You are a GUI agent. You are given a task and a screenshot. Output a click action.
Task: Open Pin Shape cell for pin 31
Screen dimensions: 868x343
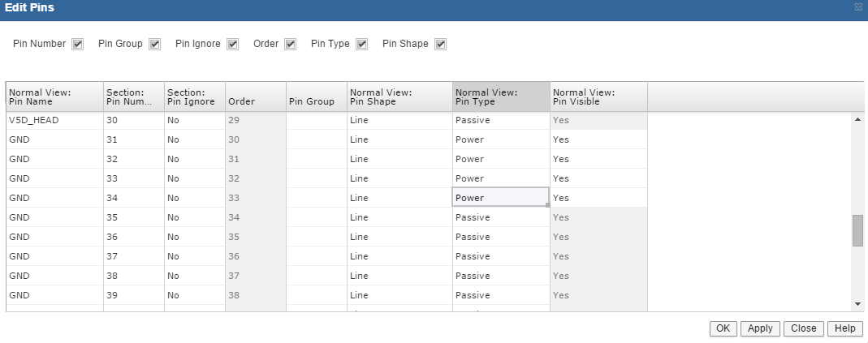pyautogui.click(x=399, y=139)
